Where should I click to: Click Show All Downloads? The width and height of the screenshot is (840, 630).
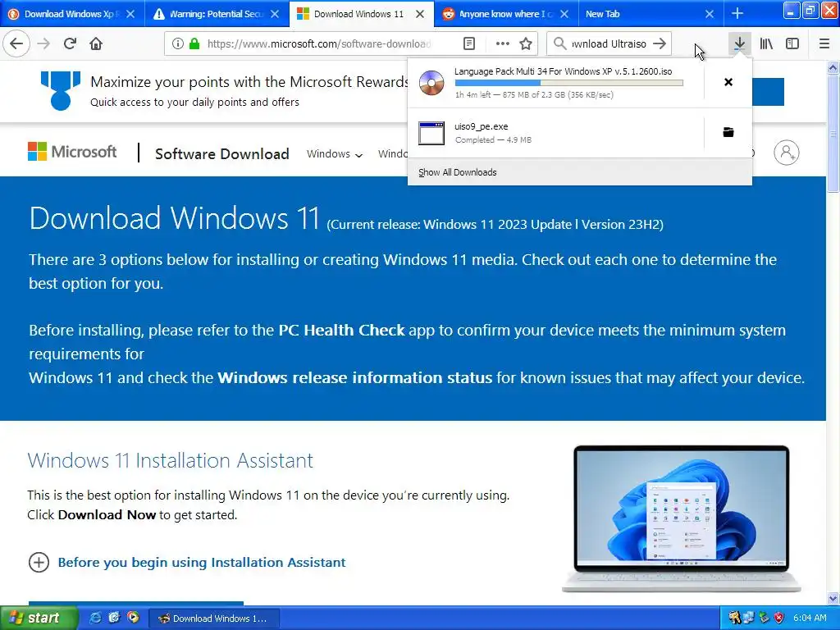coord(458,172)
